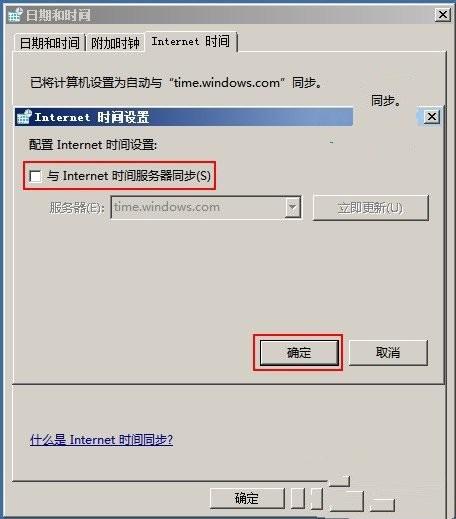The height and width of the screenshot is (519, 456).
Task: Click the 日期和时间 title bar text
Action: pos(58,15)
